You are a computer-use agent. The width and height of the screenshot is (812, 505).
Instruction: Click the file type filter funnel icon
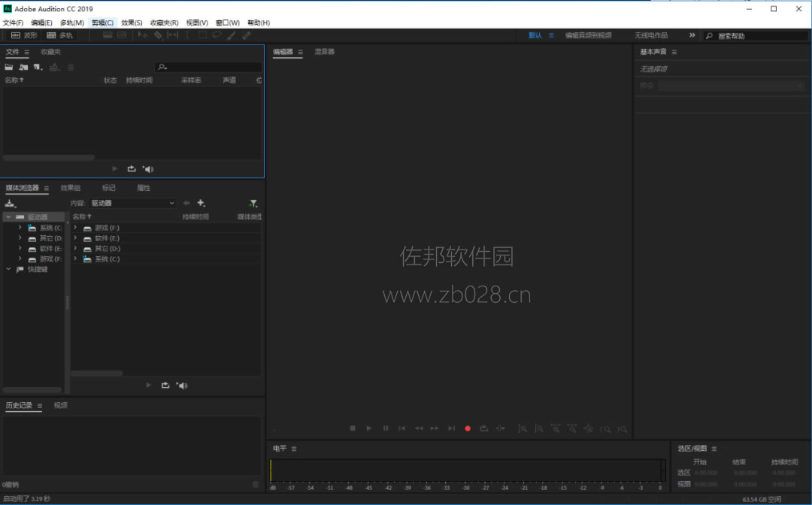(x=253, y=204)
